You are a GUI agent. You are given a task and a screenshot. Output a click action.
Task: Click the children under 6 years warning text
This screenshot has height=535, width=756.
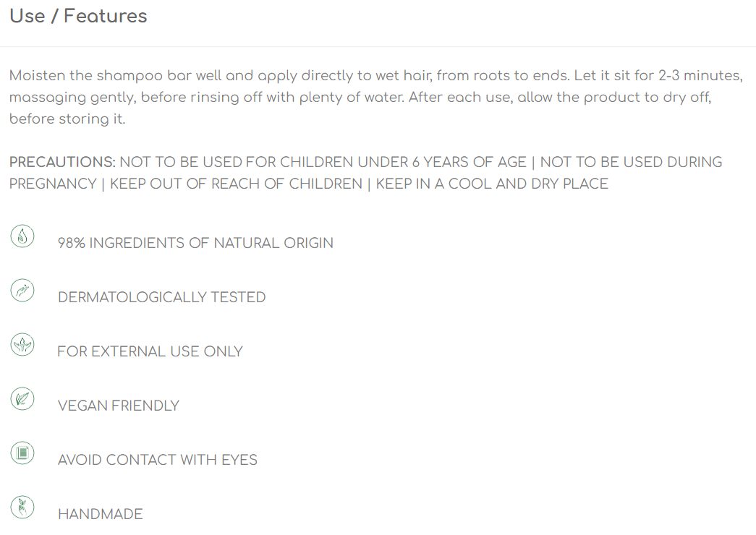[323, 162]
